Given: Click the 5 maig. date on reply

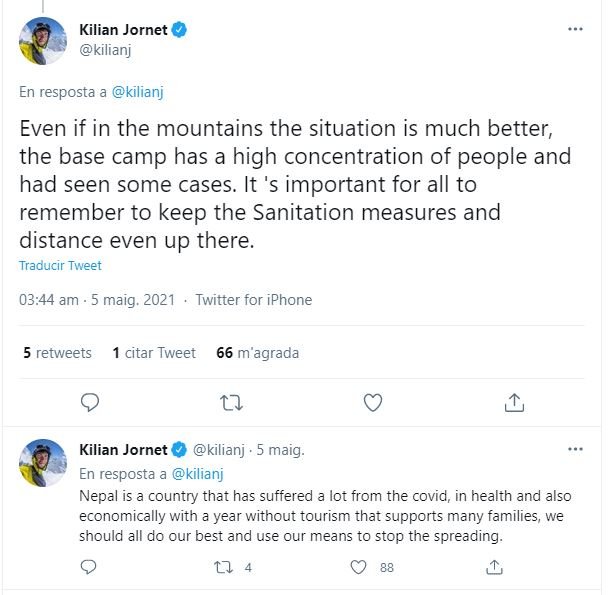Looking at the screenshot, I should 279,449.
